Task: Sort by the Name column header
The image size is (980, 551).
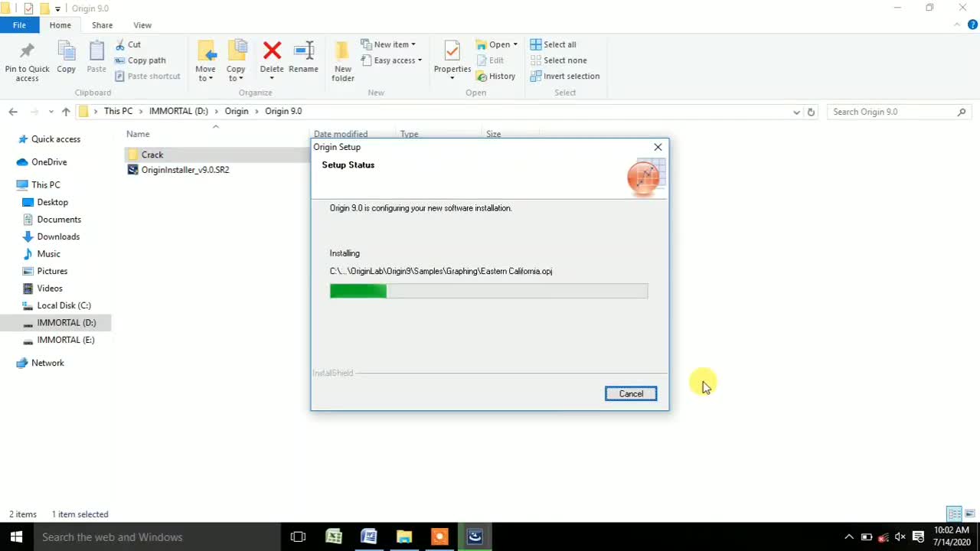Action: click(x=138, y=134)
